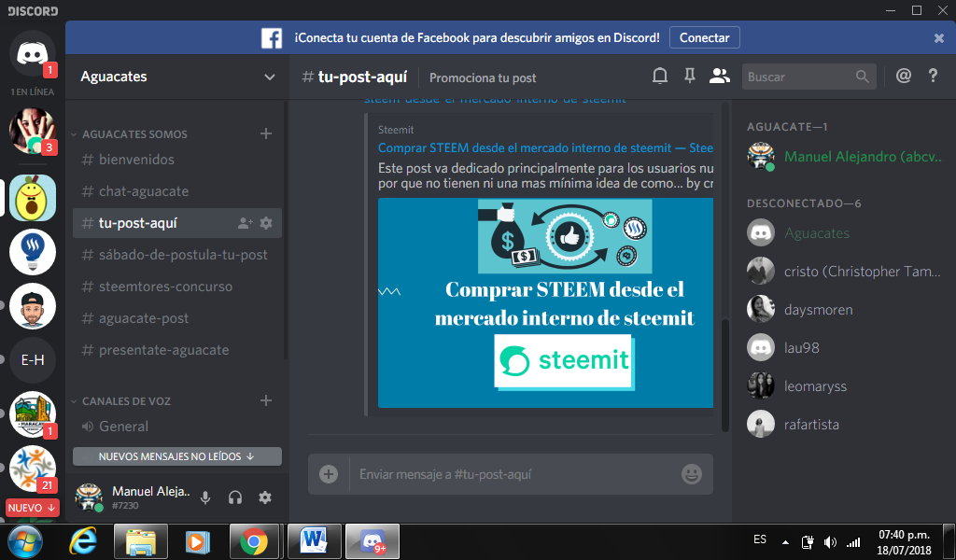Open recent mentions @ icon

pos(904,76)
